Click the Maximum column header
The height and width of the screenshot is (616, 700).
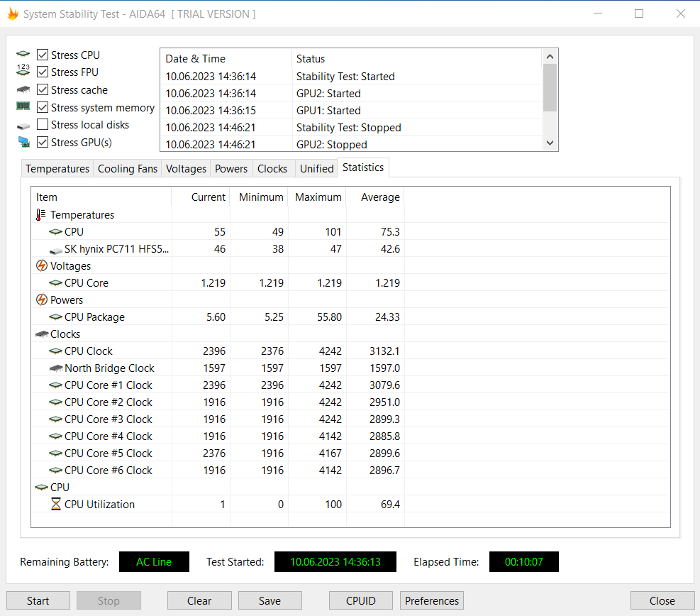click(x=318, y=197)
